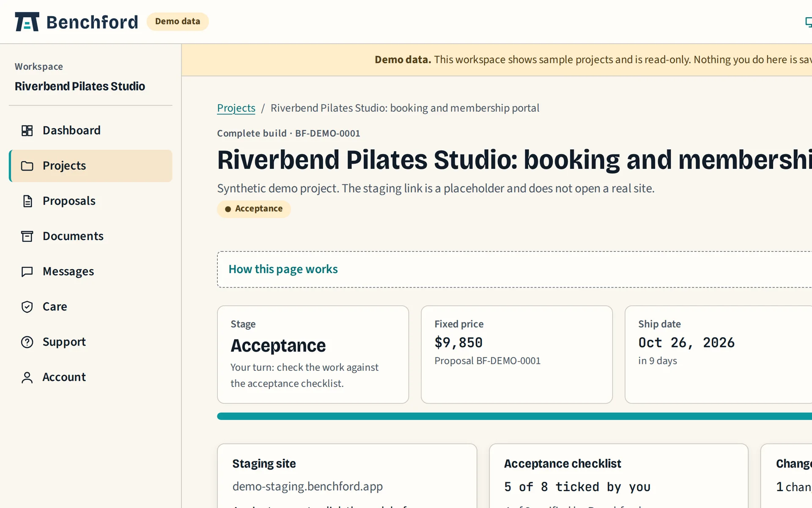Click the teal project progress bar
Viewport: 812px width, 508px height.
(514, 416)
